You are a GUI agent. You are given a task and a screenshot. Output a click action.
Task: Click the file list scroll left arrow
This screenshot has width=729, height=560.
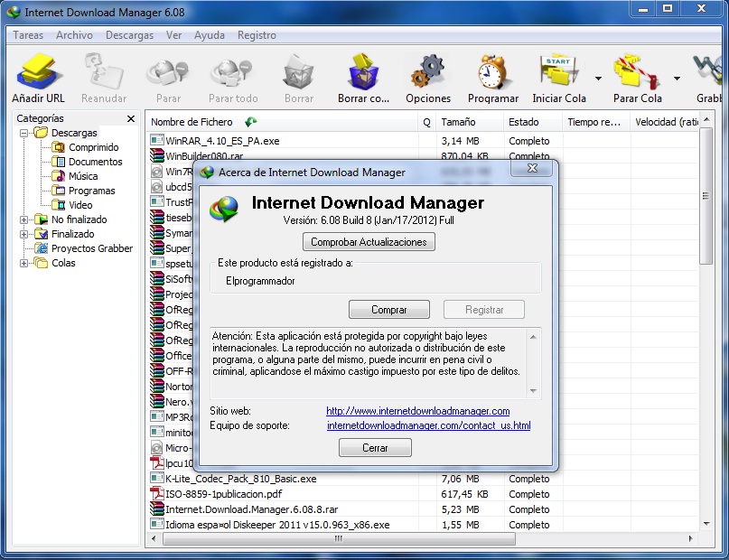click(x=154, y=538)
